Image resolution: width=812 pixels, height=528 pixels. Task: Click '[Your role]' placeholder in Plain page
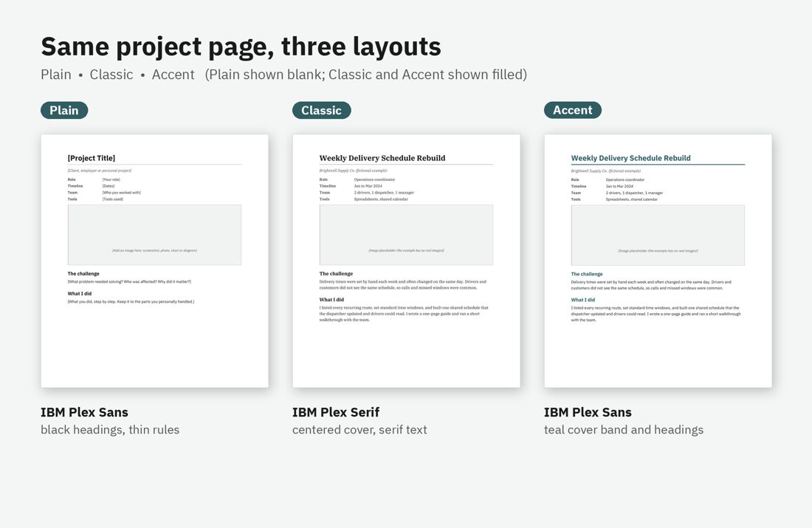[111, 179]
